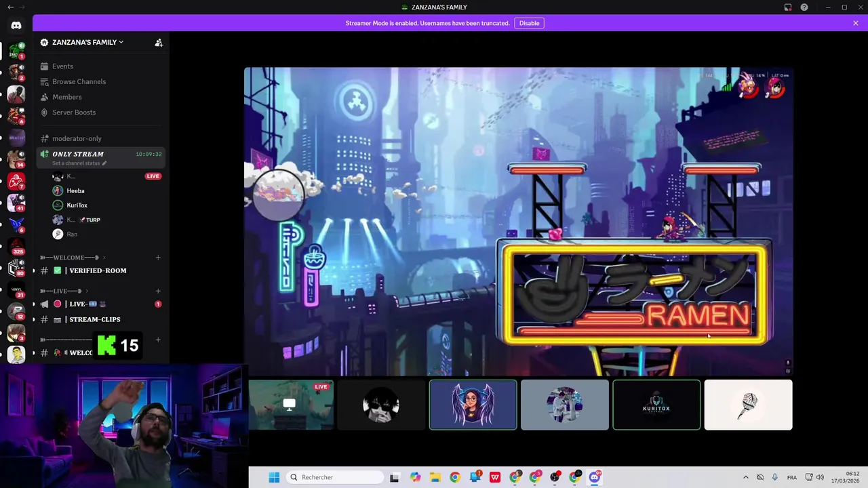Click the invite people icon beside server name
The image size is (868, 488).
pos(159,42)
